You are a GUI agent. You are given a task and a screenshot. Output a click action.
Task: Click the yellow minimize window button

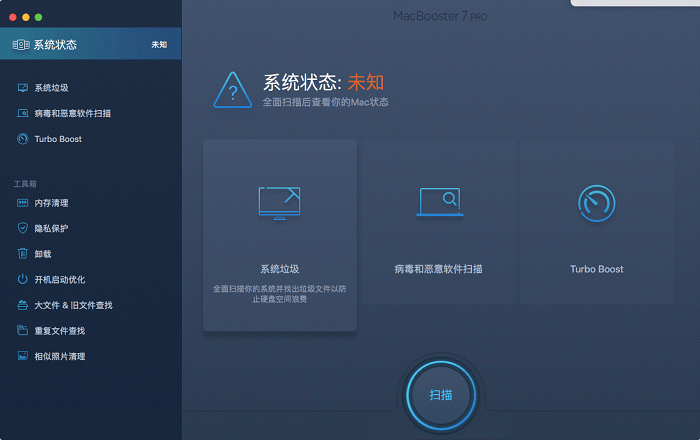coord(26,17)
